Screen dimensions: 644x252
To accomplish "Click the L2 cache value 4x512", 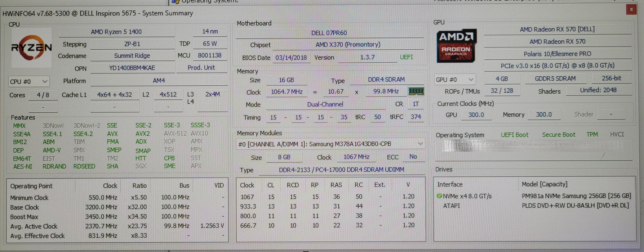I will (168, 95).
